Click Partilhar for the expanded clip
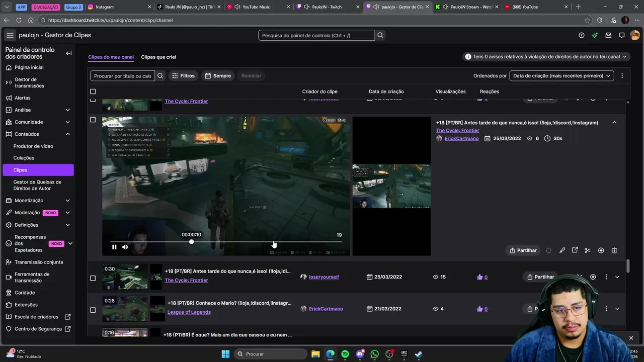The height and width of the screenshot is (362, 644). pos(523,250)
